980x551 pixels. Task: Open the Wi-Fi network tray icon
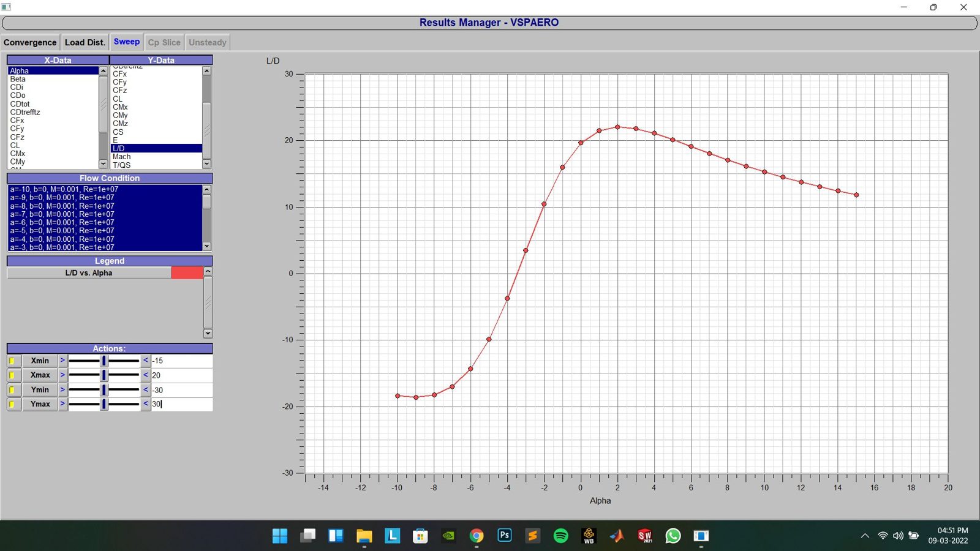point(883,536)
